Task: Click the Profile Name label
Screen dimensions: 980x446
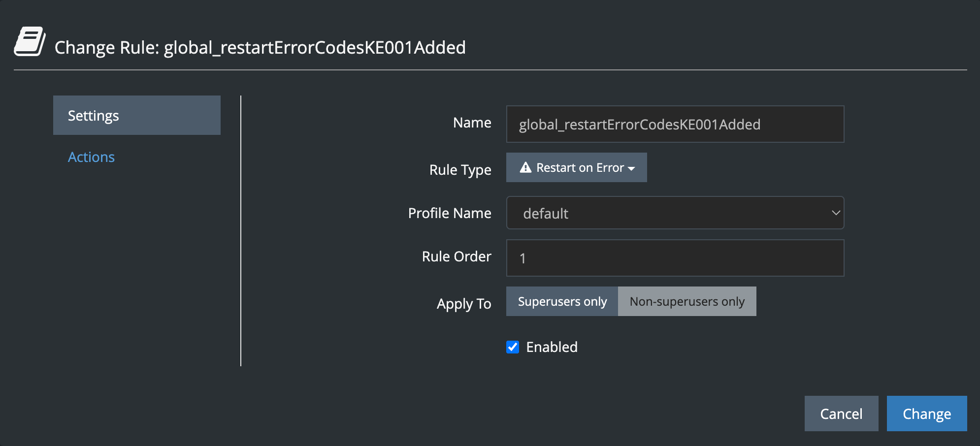Action: click(x=449, y=213)
